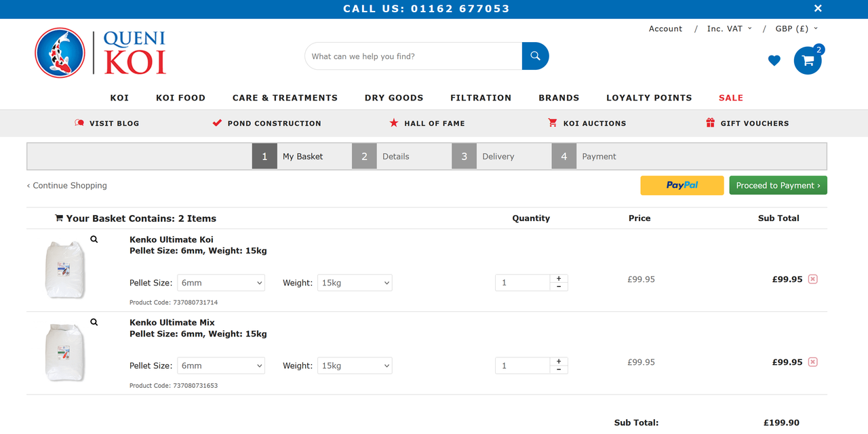Click quantity field for Ultimate Mix
The height and width of the screenshot is (434, 868).
(x=522, y=366)
